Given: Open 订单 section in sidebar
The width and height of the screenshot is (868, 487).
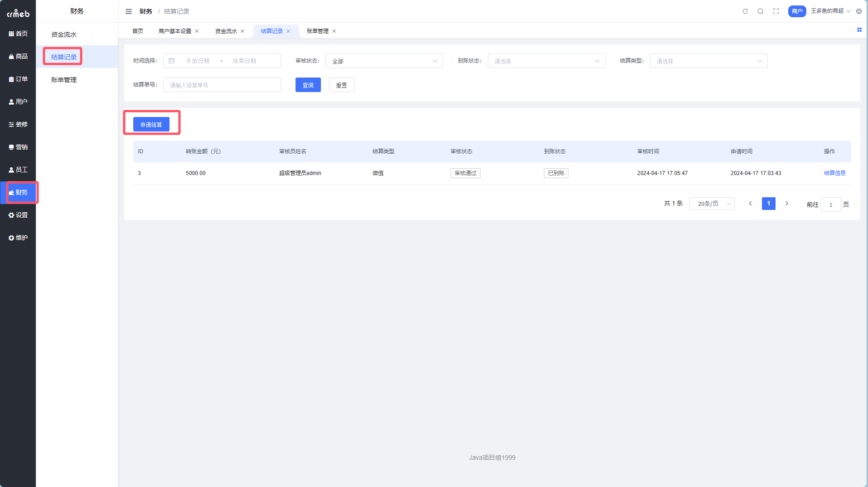Looking at the screenshot, I should point(18,79).
